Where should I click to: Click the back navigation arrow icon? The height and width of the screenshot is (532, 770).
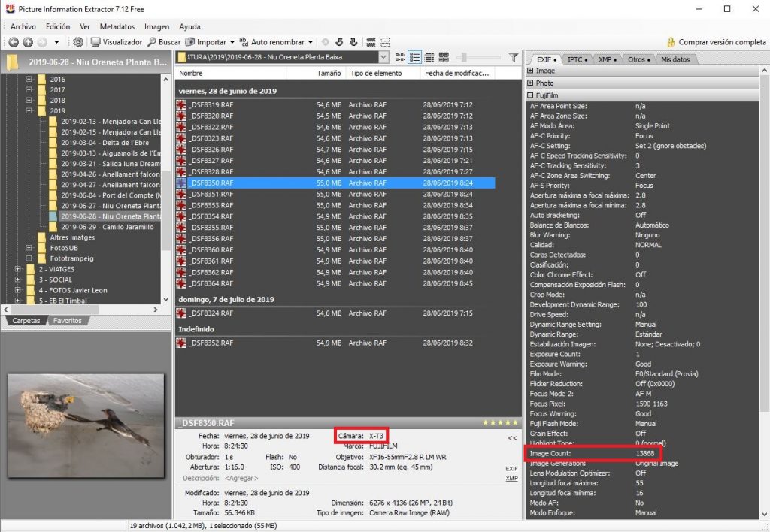pyautogui.click(x=13, y=42)
